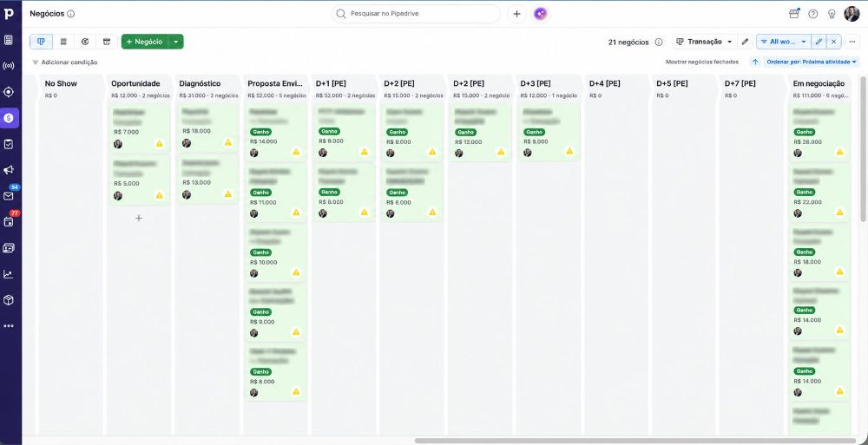Open the help question mark icon

pos(812,14)
